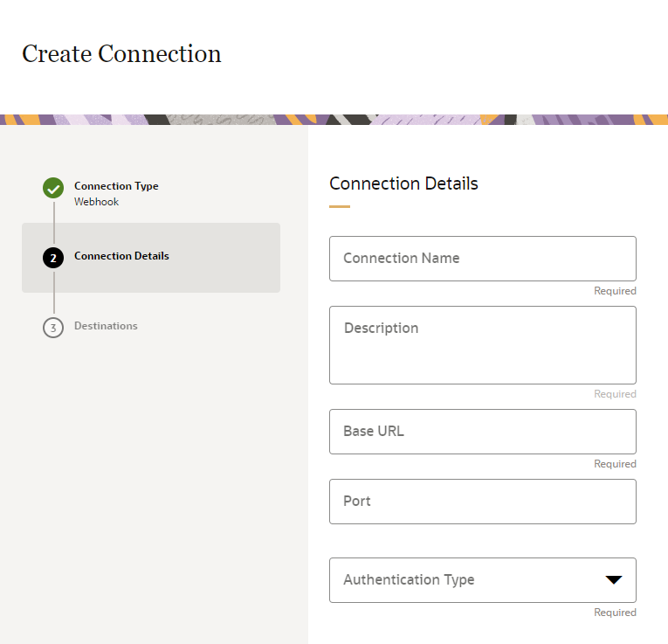668x644 pixels.
Task: Click the green checkmark step icon
Action: [x=53, y=188]
